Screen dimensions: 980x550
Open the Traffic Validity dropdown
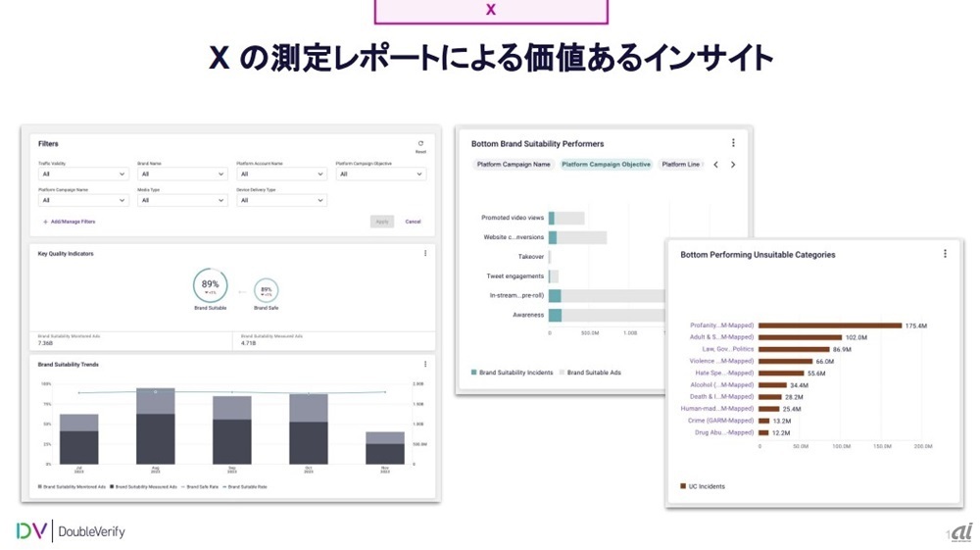tap(83, 175)
